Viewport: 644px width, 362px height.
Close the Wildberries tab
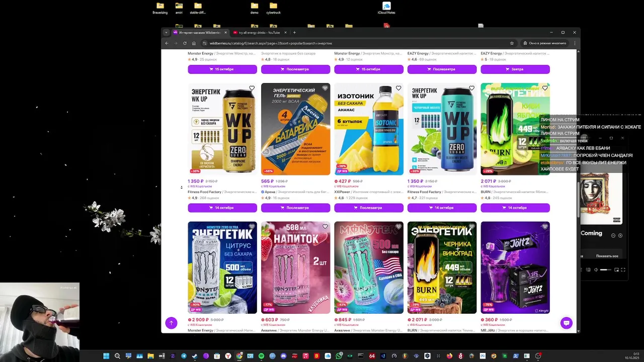click(225, 33)
